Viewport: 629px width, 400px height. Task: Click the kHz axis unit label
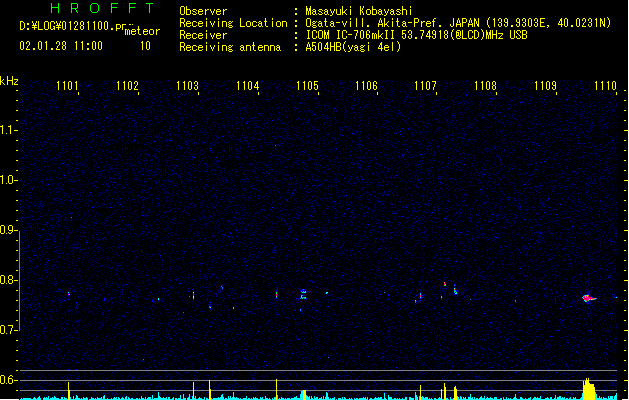[x=9, y=81]
